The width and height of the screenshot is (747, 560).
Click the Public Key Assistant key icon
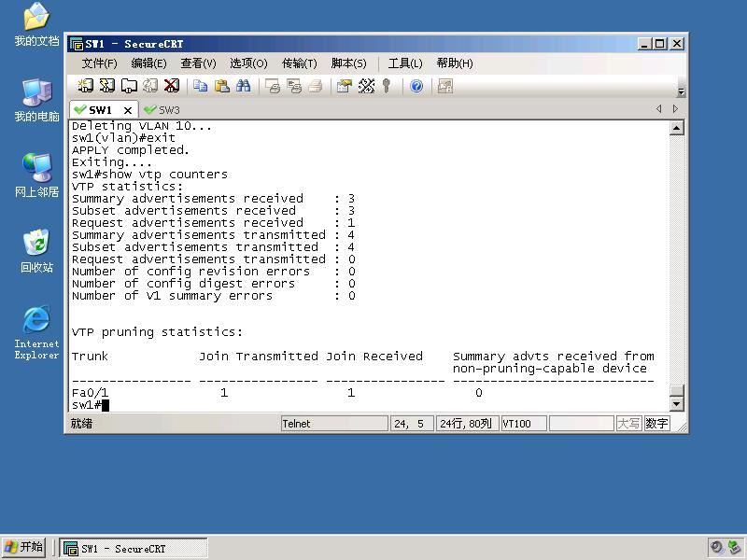click(387, 86)
